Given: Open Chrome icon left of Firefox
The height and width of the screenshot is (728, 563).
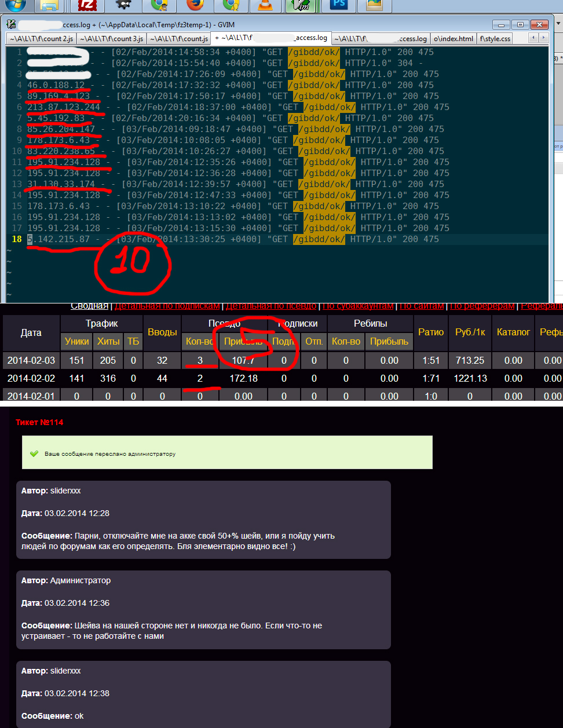Looking at the screenshot, I should point(159,6).
